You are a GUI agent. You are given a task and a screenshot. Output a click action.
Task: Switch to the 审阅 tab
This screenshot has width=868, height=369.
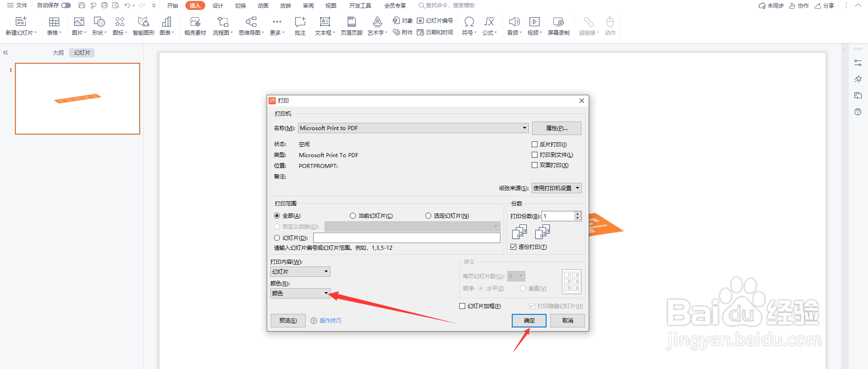tap(308, 5)
